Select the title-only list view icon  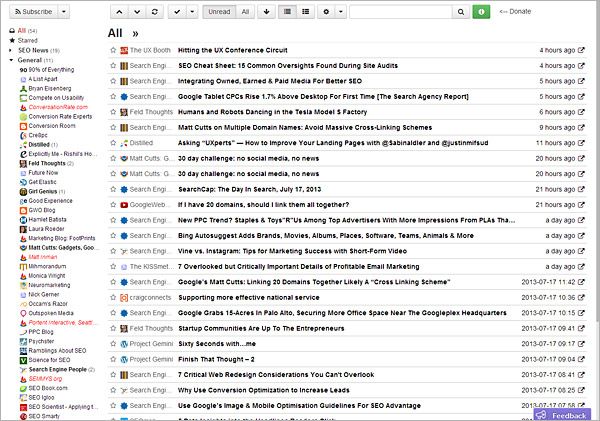tap(289, 11)
